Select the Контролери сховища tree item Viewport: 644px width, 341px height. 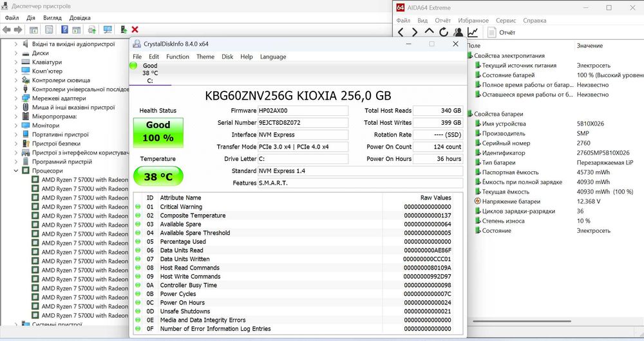tap(61, 80)
